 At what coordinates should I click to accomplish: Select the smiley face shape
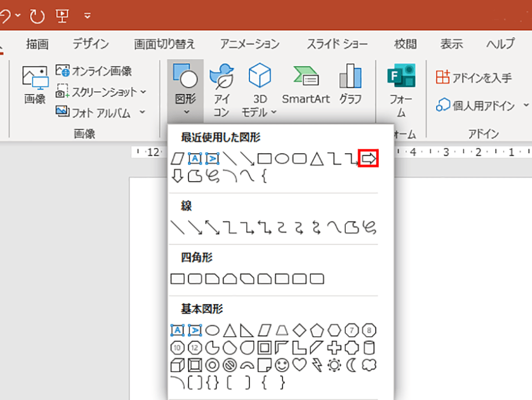coord(282,364)
